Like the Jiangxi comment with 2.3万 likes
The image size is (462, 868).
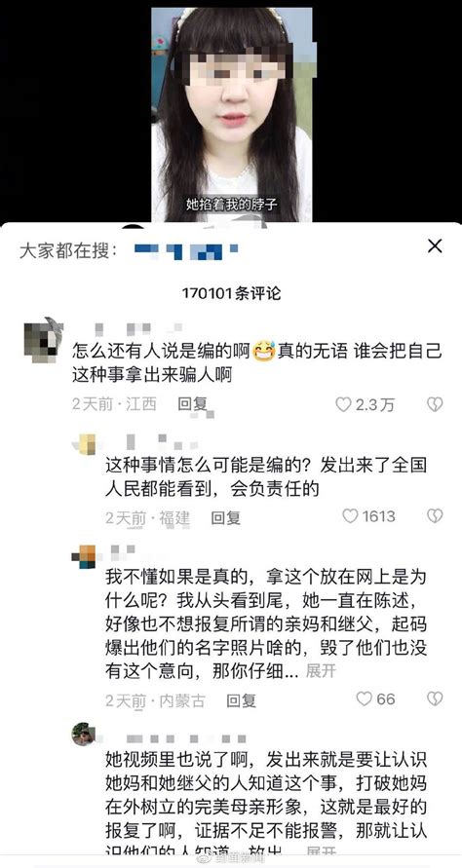point(343,404)
